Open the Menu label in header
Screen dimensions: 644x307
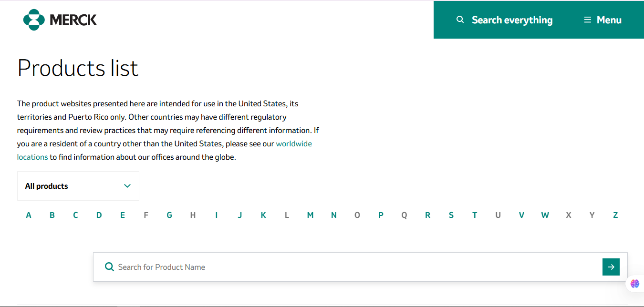(609, 20)
